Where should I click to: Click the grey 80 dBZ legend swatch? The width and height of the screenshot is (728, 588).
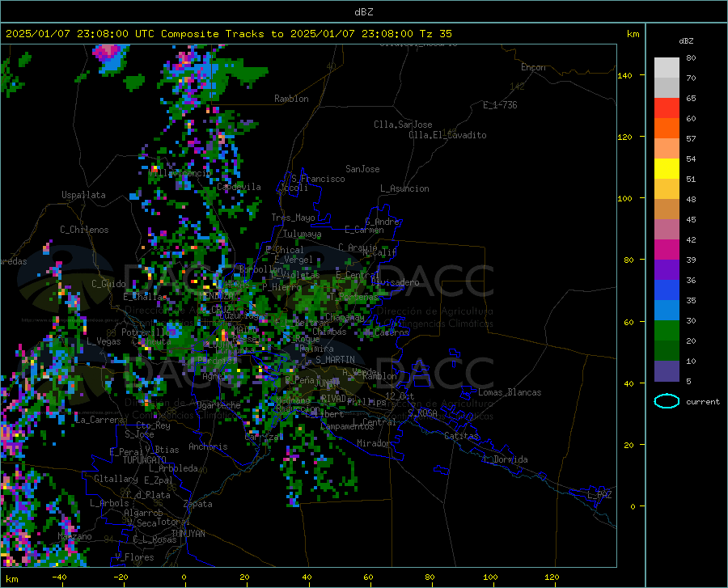[x=667, y=68]
